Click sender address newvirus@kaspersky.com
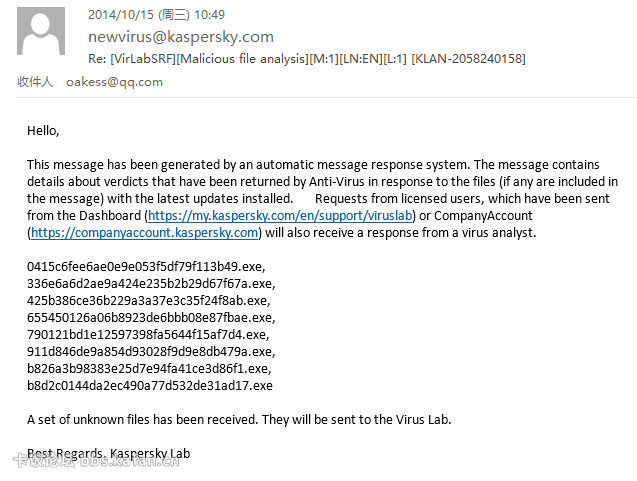The width and height of the screenshot is (637, 481). coord(181,37)
